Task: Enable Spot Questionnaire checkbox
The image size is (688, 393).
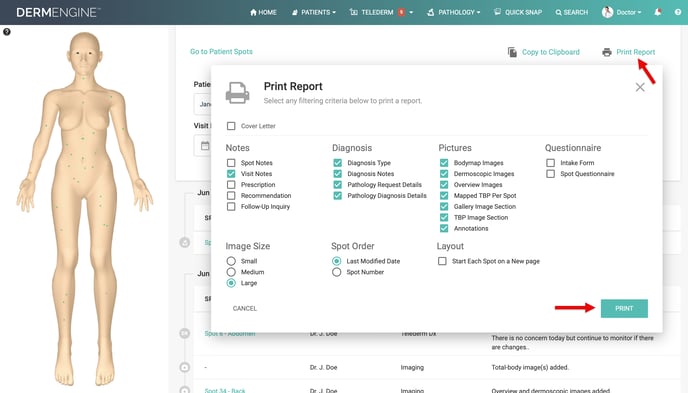Action: coord(550,174)
